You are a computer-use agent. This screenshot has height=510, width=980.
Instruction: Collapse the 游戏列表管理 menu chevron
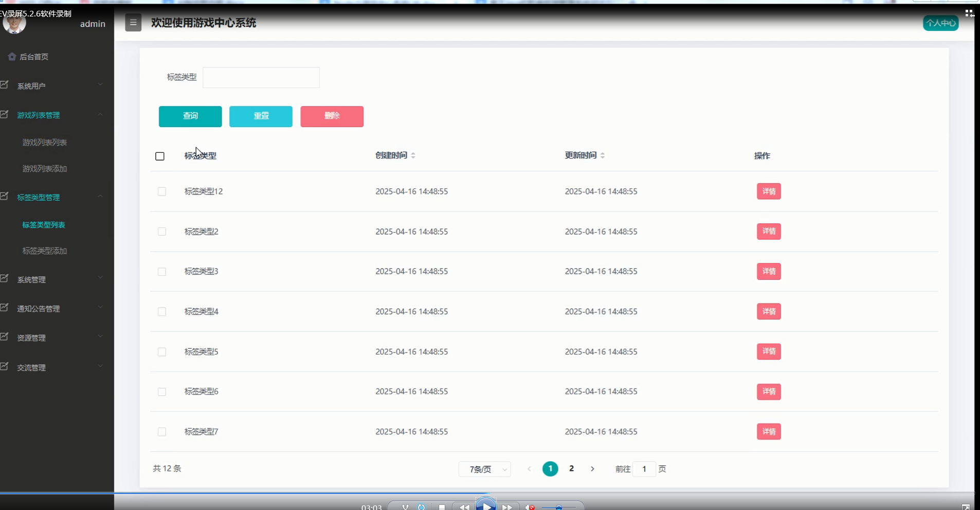(x=100, y=114)
